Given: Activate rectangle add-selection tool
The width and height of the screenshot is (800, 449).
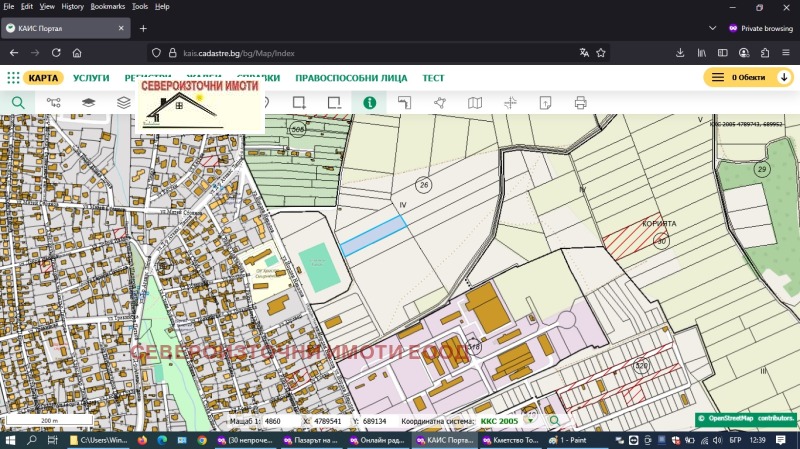Looking at the screenshot, I should (299, 103).
